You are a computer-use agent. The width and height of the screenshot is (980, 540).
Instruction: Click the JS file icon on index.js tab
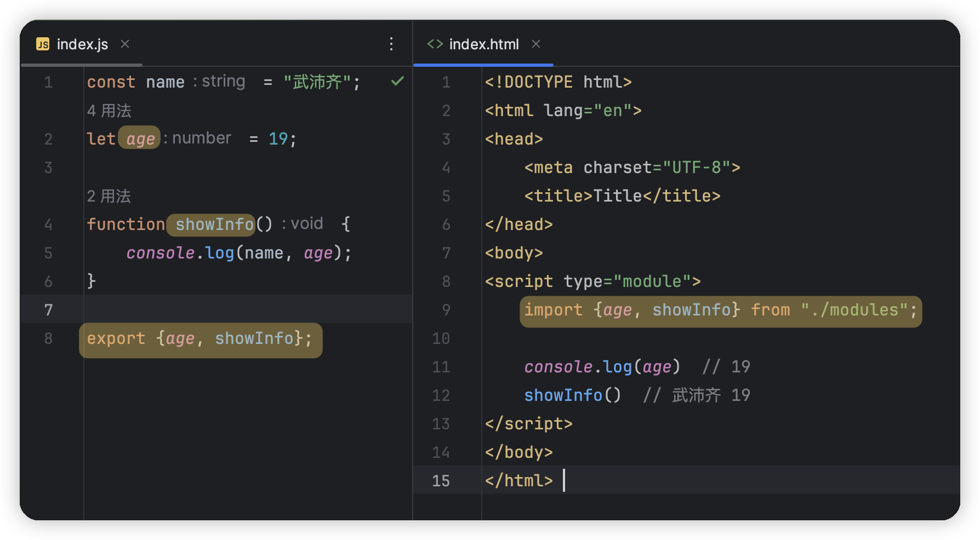[42, 44]
